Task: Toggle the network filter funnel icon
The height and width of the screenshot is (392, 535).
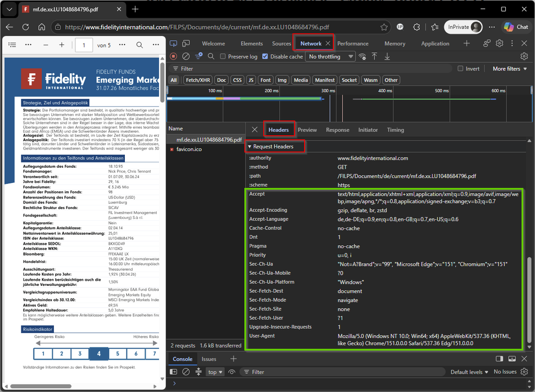Action: coord(199,56)
